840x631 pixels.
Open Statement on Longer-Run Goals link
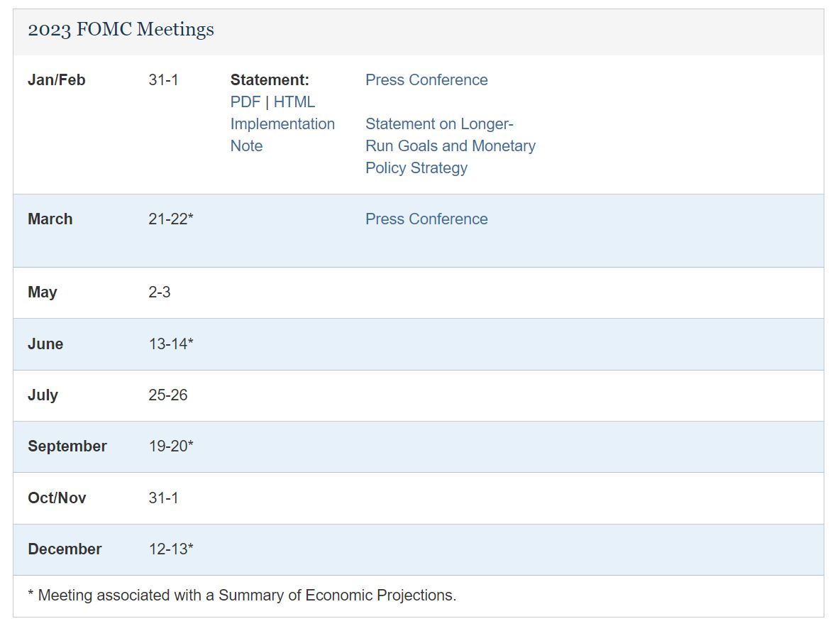tap(450, 146)
